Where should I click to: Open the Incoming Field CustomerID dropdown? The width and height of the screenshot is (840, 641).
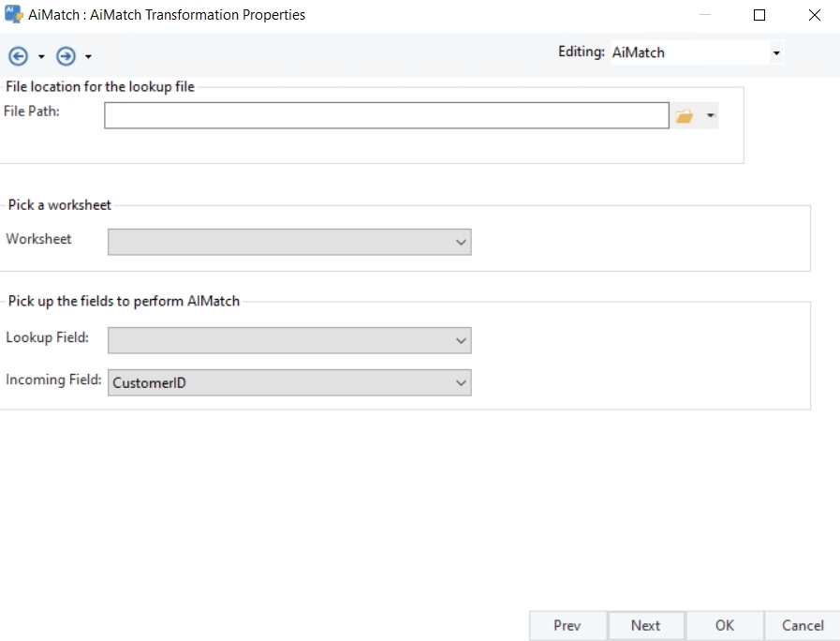pos(460,382)
